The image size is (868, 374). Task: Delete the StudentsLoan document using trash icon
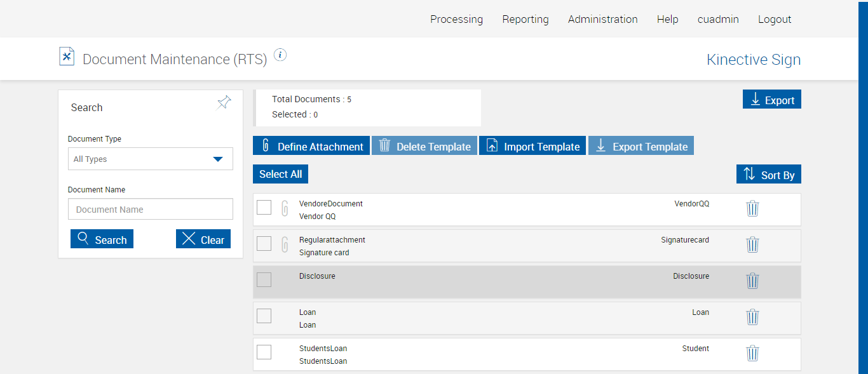point(752,353)
